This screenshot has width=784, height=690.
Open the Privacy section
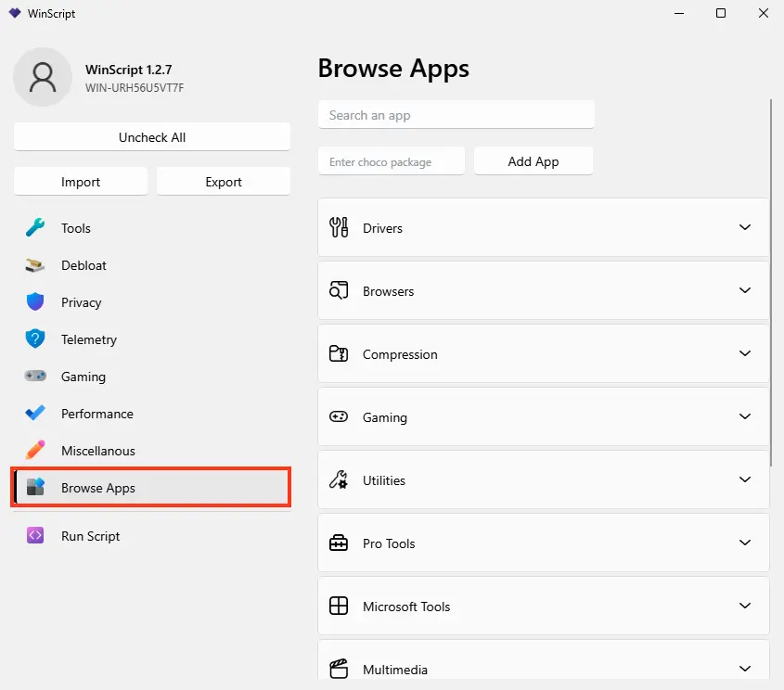click(x=151, y=302)
